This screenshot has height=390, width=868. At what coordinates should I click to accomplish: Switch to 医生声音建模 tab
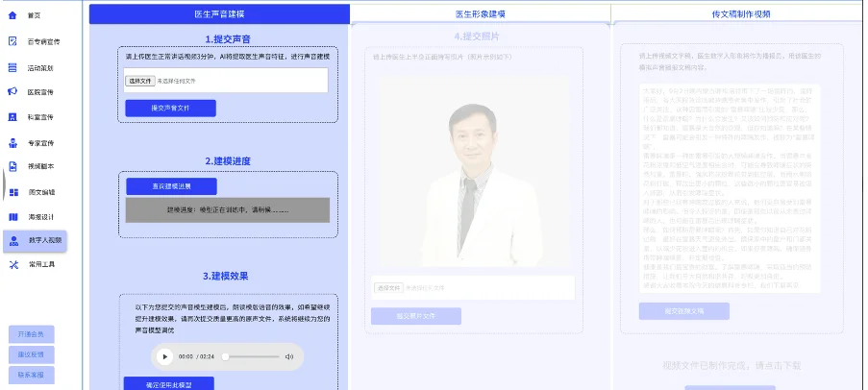click(x=219, y=14)
